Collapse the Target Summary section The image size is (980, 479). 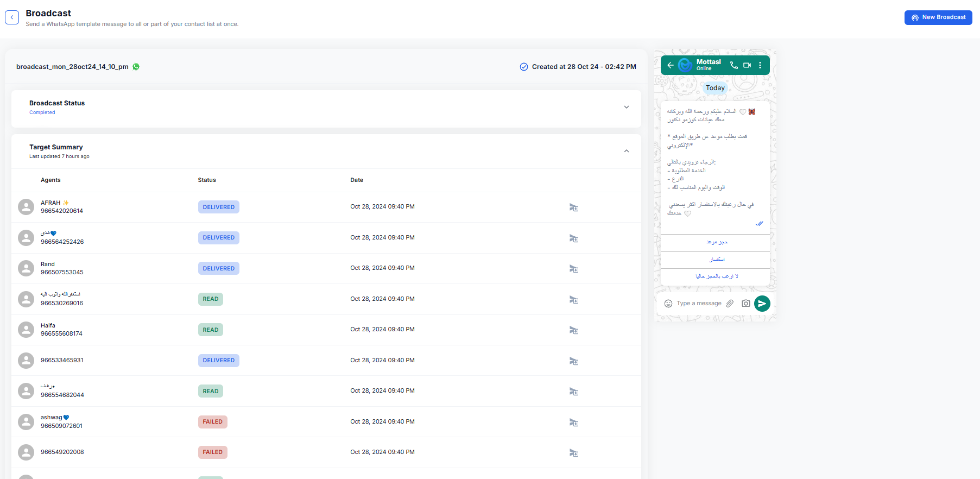point(626,151)
